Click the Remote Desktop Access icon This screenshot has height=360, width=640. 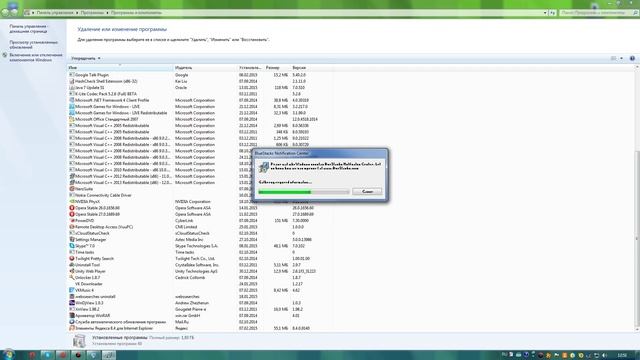[72, 227]
